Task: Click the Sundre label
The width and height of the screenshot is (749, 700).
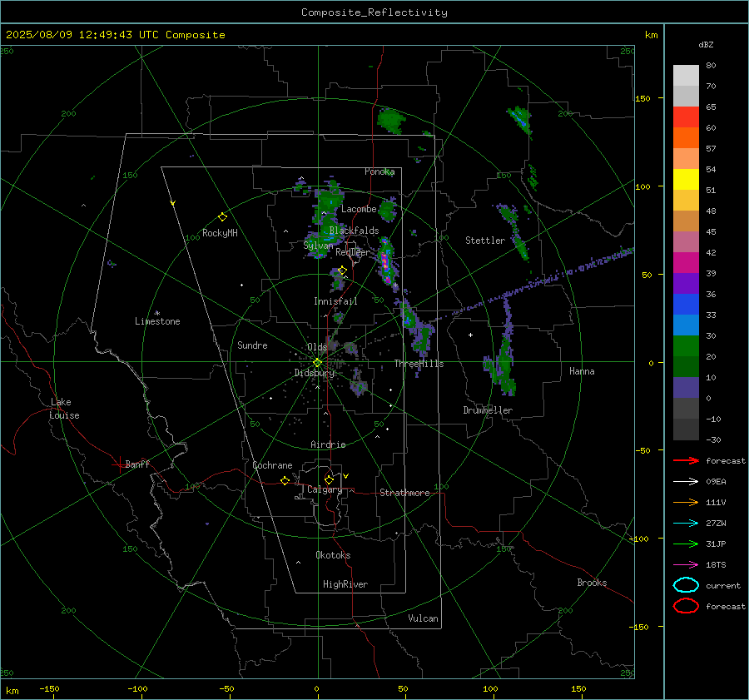Action: click(252, 345)
